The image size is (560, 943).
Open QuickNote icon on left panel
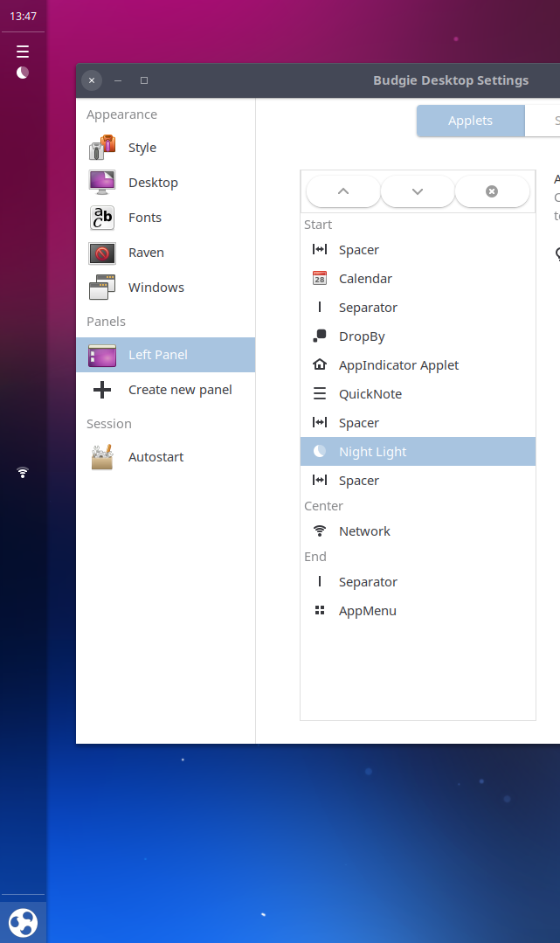(x=23, y=52)
